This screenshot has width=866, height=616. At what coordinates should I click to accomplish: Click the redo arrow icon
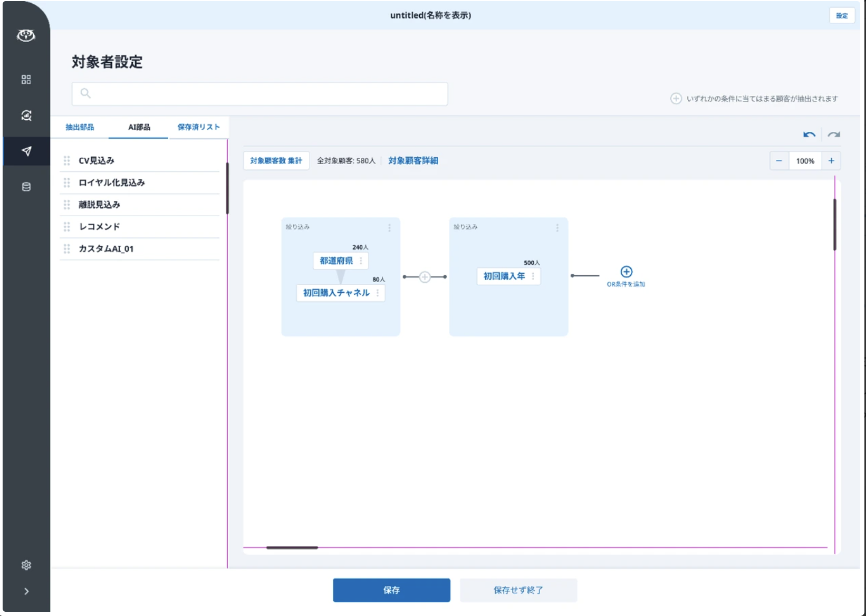(x=833, y=134)
